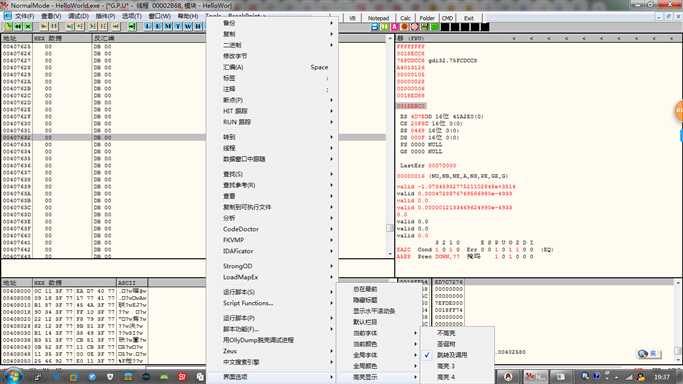Click the run (play) toolbar icon

pos(44,27)
